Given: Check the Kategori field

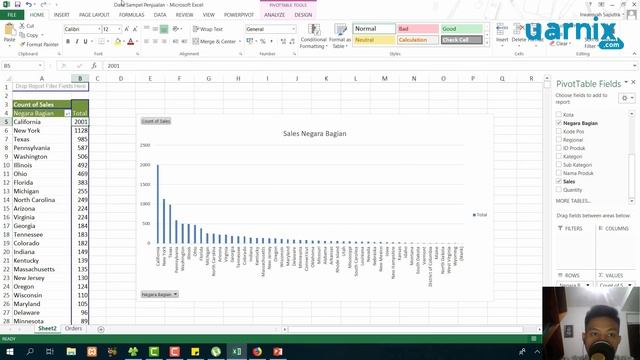Looking at the screenshot, I should click(559, 156).
